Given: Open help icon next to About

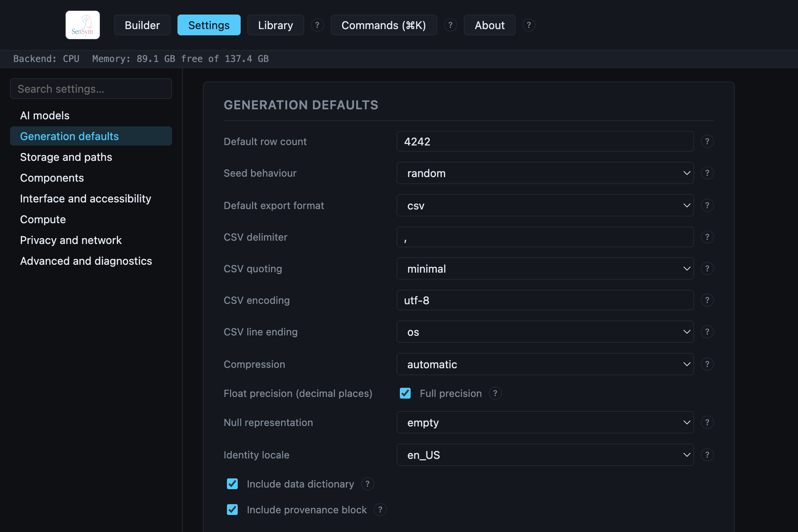Looking at the screenshot, I should click(x=529, y=25).
